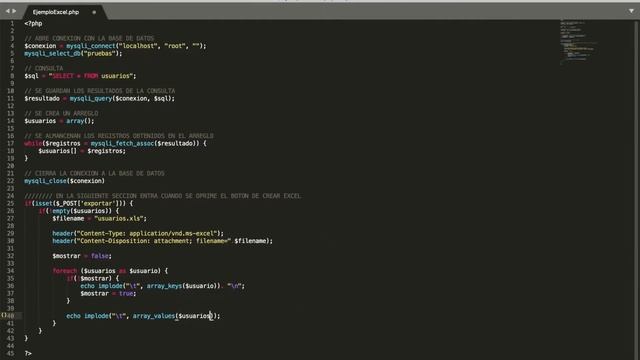The image size is (640, 360).
Task: Click the if isset $_POST['exportar'] line
Action: [78, 203]
